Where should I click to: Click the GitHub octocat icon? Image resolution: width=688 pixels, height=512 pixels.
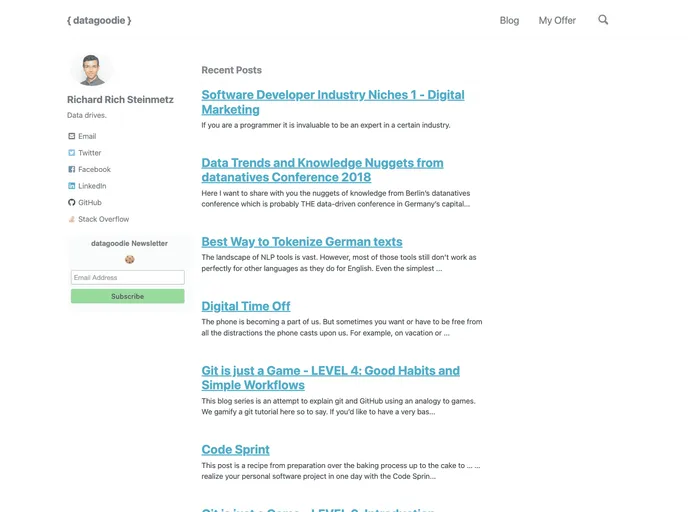point(72,203)
